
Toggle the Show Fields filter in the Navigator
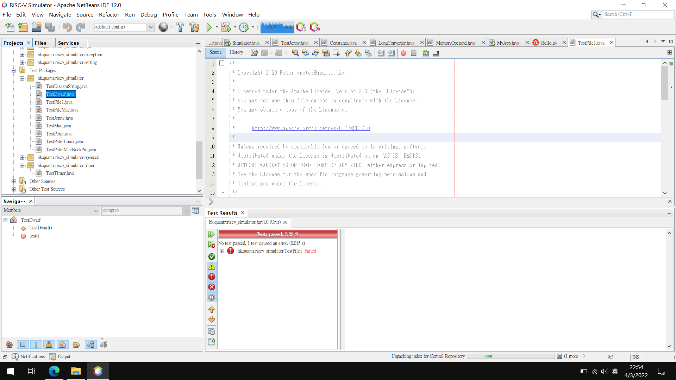click(x=22, y=345)
